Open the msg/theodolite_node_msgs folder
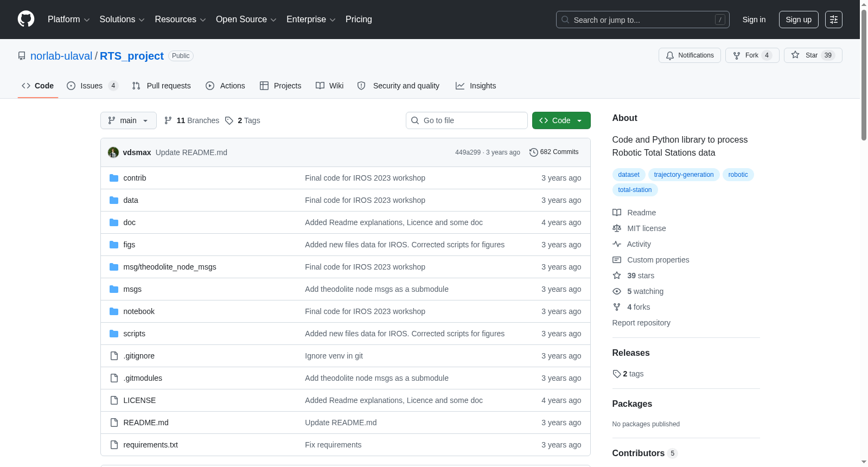 click(170, 267)
